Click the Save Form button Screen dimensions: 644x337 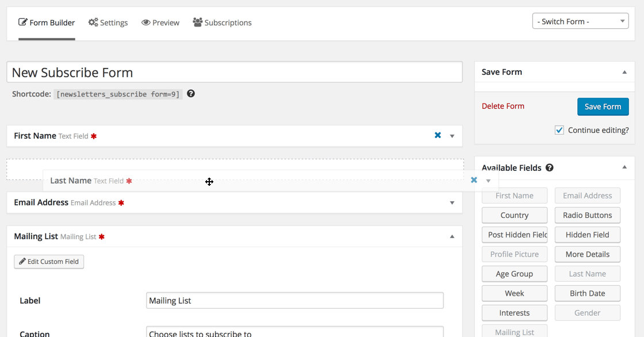click(x=603, y=106)
